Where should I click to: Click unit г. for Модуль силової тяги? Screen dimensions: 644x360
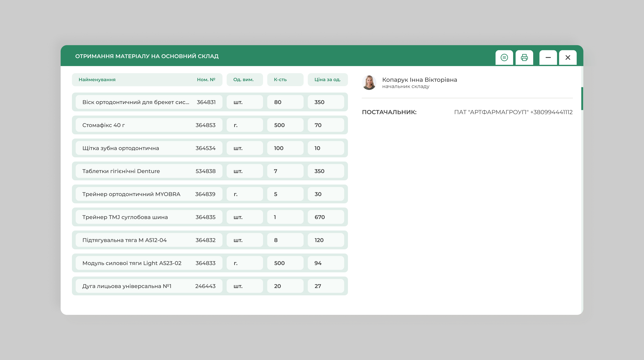244,263
